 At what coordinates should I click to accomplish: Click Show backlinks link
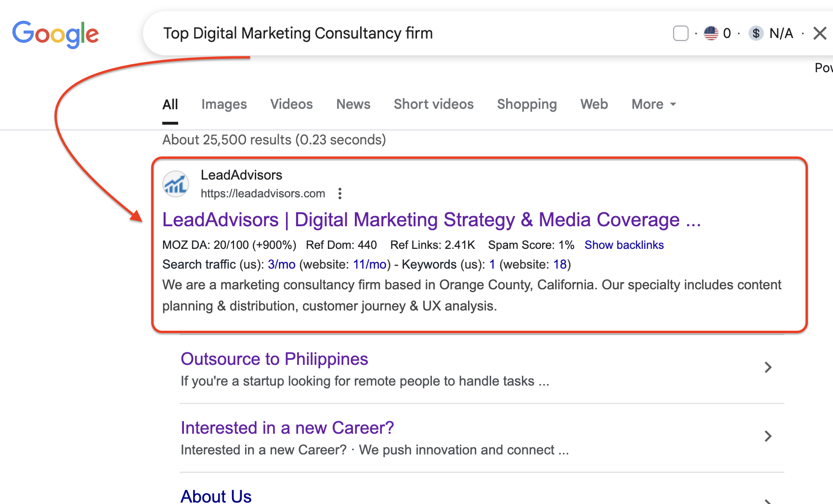(x=624, y=245)
